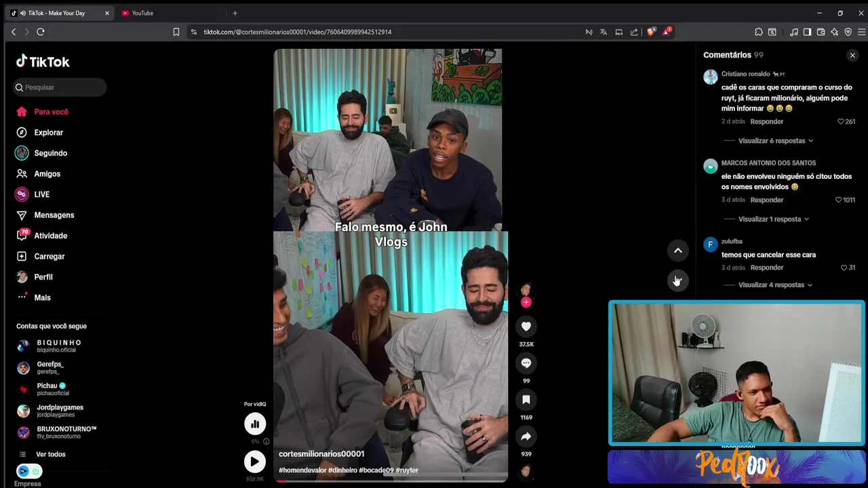Image resolution: width=868 pixels, height=488 pixels.
Task: Go to the Seguindo feed
Action: tap(41, 153)
